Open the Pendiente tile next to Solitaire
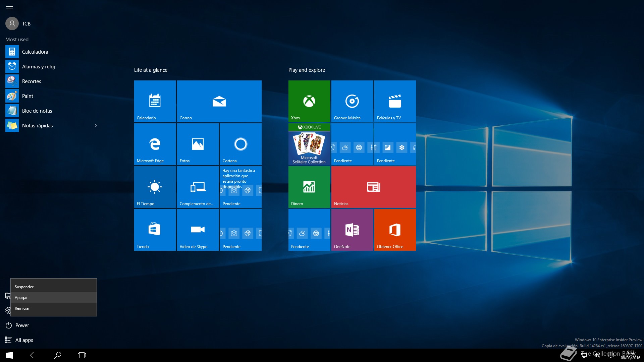The image size is (644, 362). tap(352, 144)
